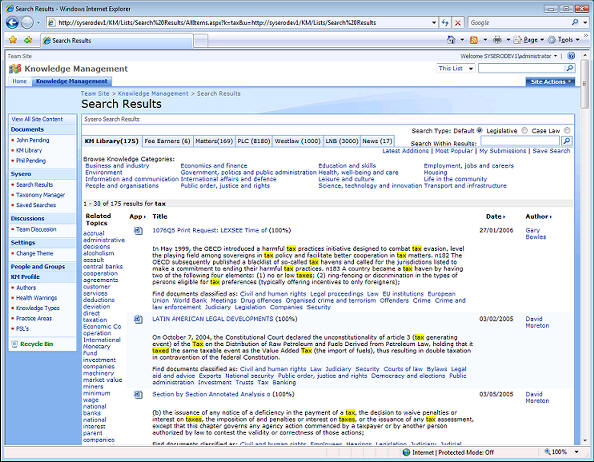
Task: Click the My Submissions link
Action: click(503, 151)
